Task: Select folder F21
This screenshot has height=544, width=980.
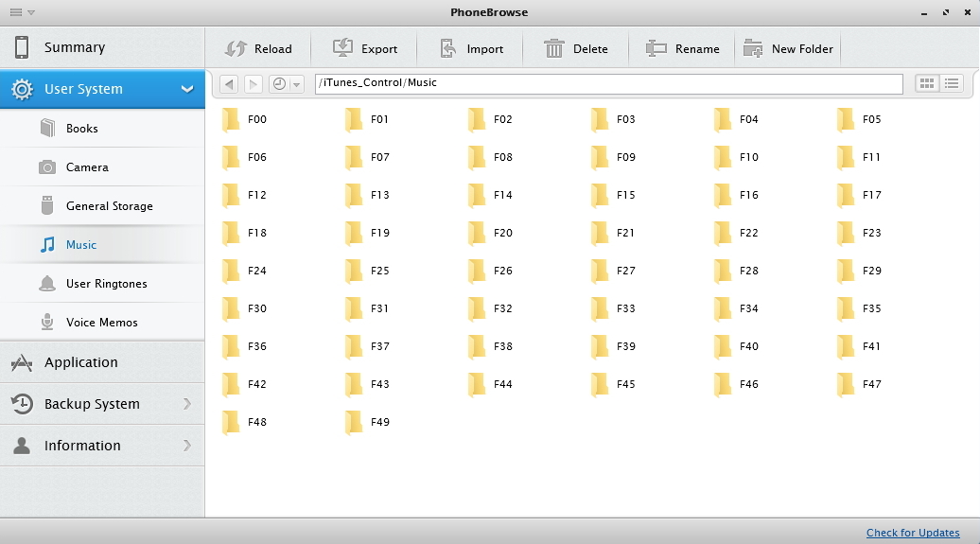Action: pos(613,233)
